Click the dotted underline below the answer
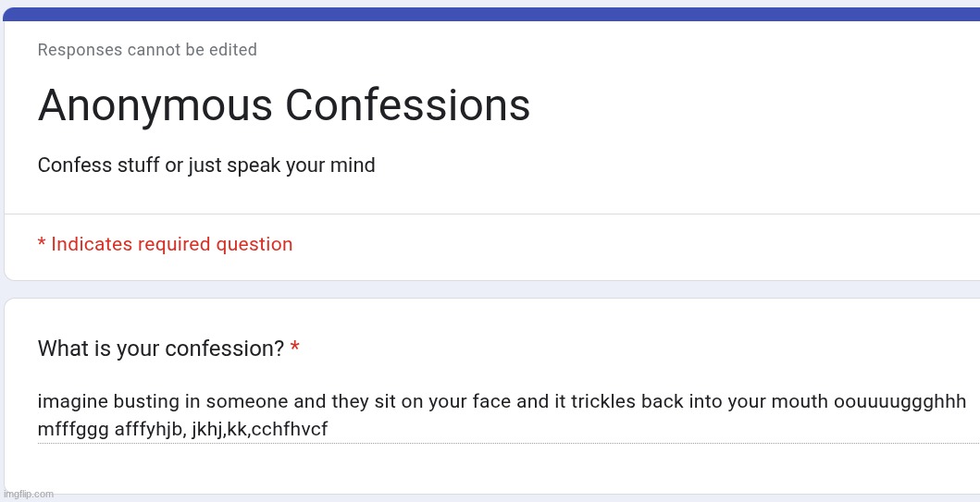This screenshot has height=502, width=980. 500,443
